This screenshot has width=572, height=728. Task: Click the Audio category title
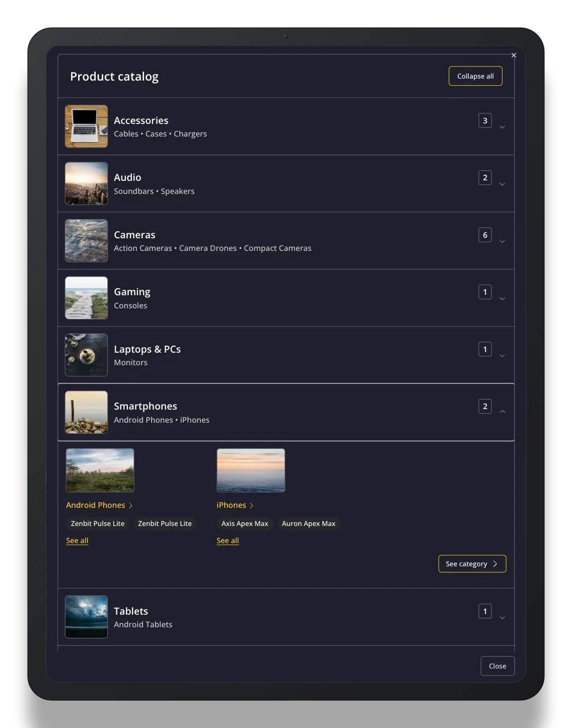(127, 177)
